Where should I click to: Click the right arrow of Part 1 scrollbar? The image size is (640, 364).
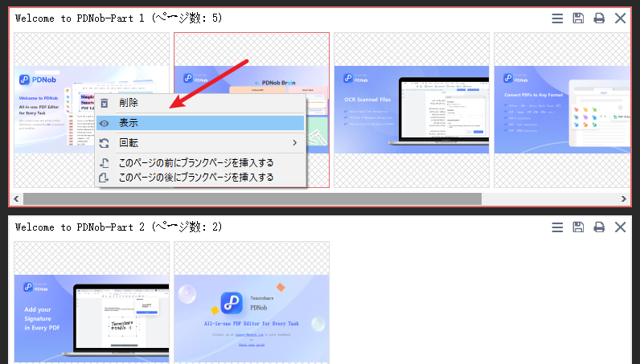tap(623, 199)
